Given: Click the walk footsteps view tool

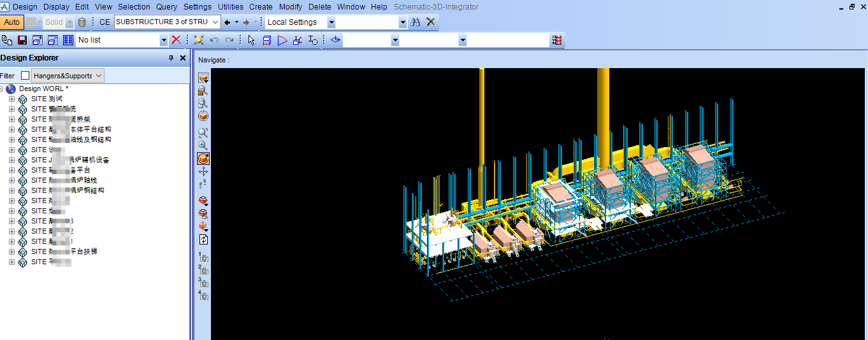Looking at the screenshot, I should 203,184.
